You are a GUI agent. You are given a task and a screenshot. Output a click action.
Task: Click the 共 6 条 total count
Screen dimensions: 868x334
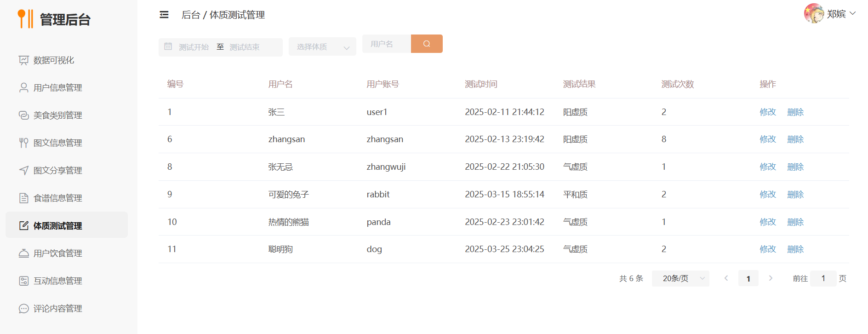click(x=631, y=278)
